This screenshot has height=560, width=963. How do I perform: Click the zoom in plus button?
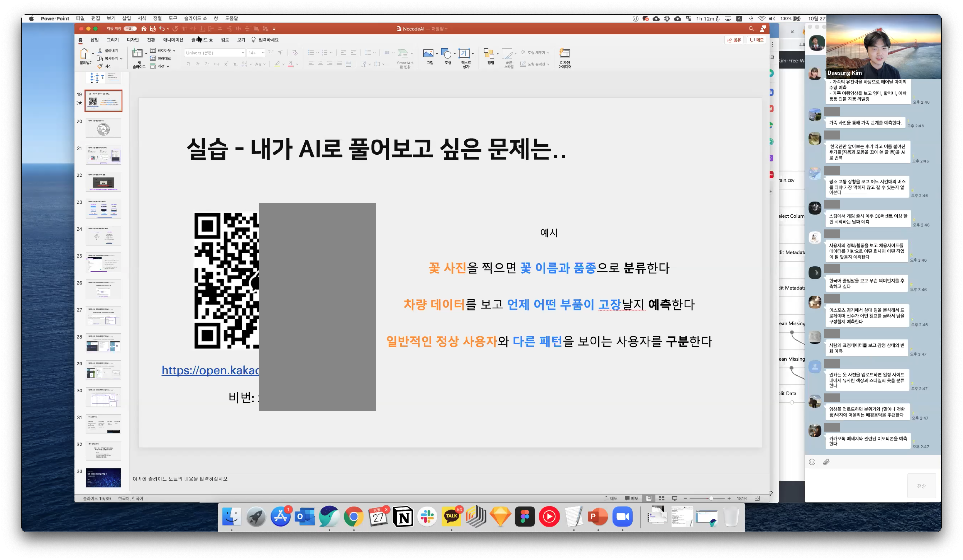pos(729,498)
